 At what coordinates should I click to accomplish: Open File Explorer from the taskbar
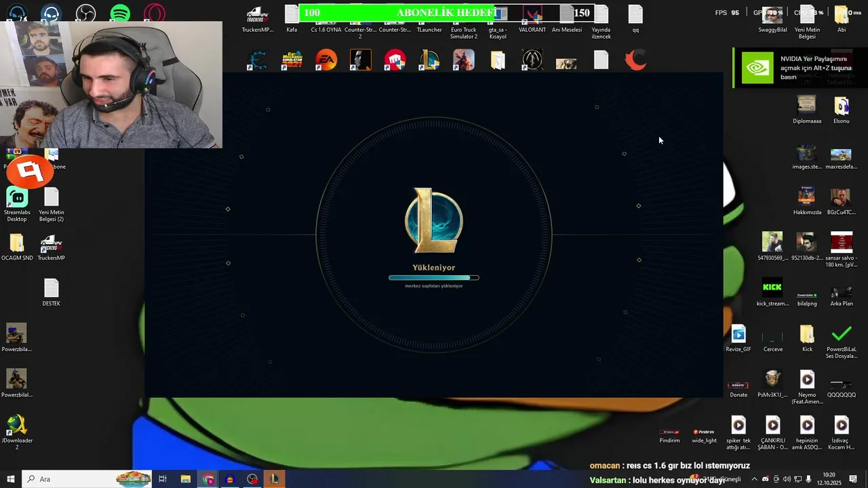[185, 479]
